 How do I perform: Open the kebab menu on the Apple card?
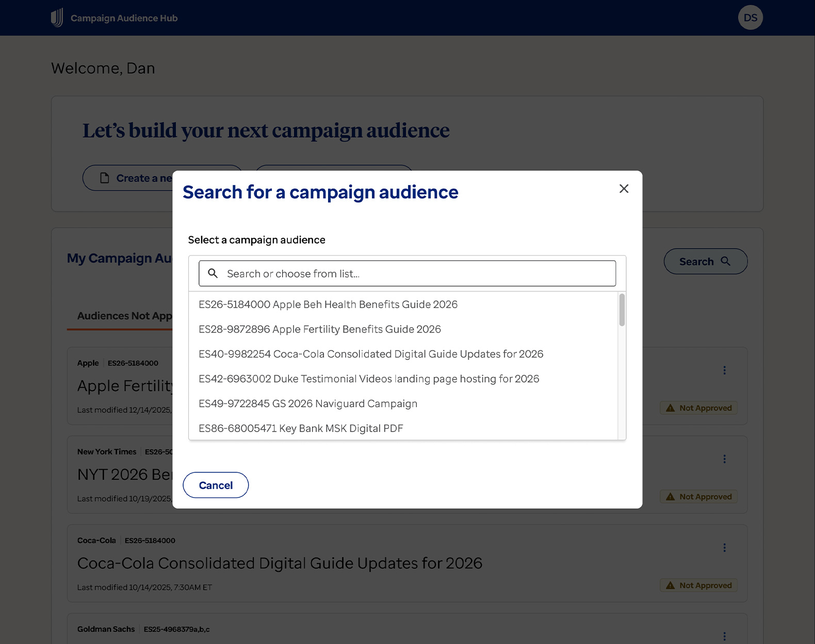pos(724,370)
